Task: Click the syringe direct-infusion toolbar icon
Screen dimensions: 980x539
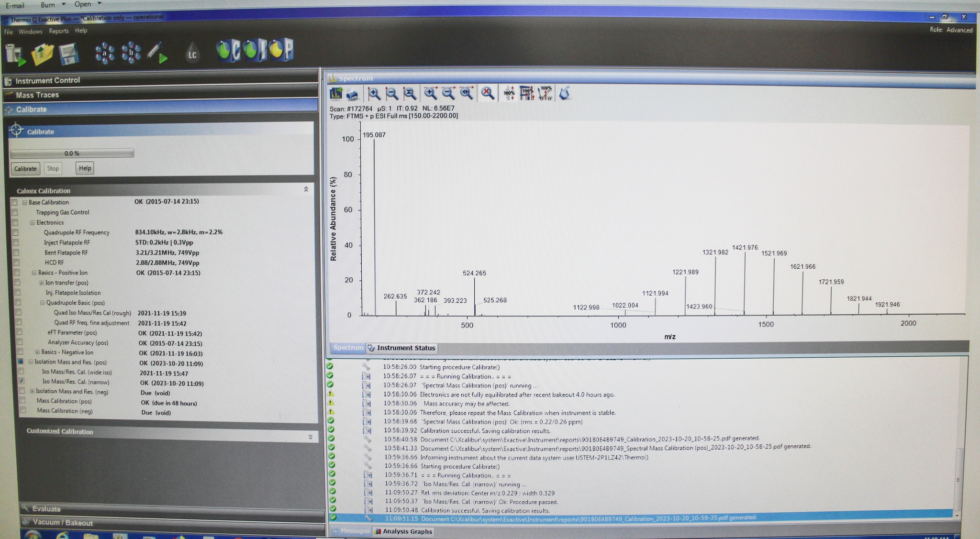Action: point(154,52)
